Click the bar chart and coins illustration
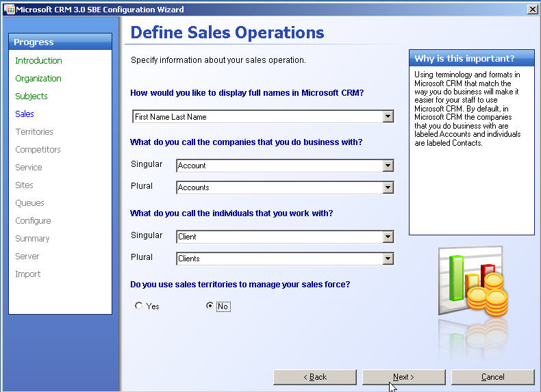 [x=473, y=281]
